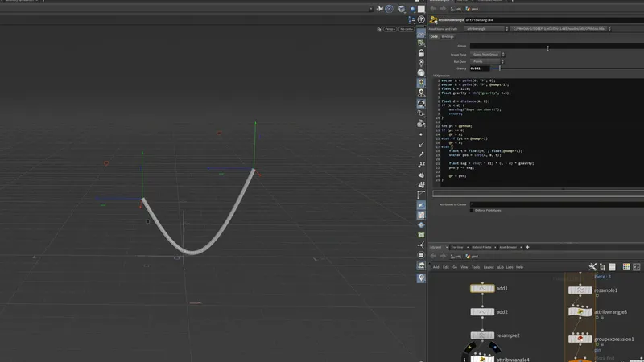Click the construction plane icon below grid toggle
This screenshot has height=362, width=644.
(421, 43)
